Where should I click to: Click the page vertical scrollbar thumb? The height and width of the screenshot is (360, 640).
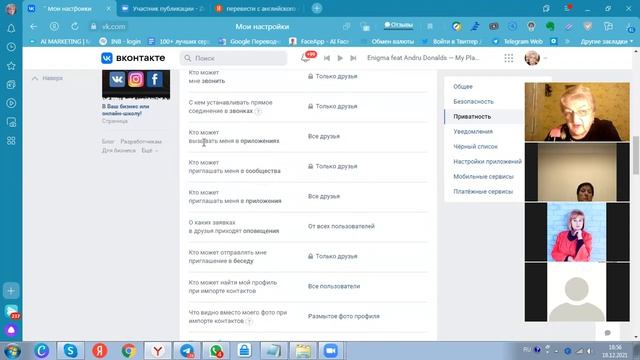click(636, 155)
